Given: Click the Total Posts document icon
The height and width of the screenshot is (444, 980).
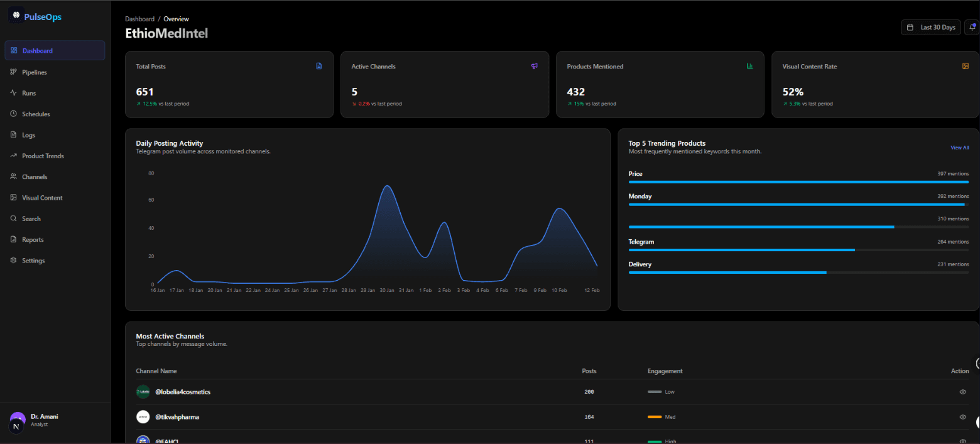Looking at the screenshot, I should point(319,66).
